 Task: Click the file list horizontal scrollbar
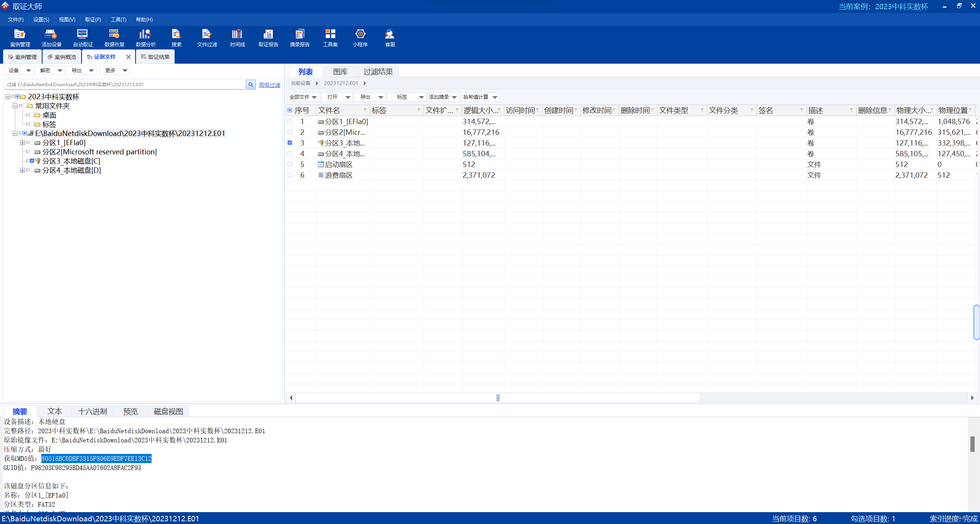(498, 398)
